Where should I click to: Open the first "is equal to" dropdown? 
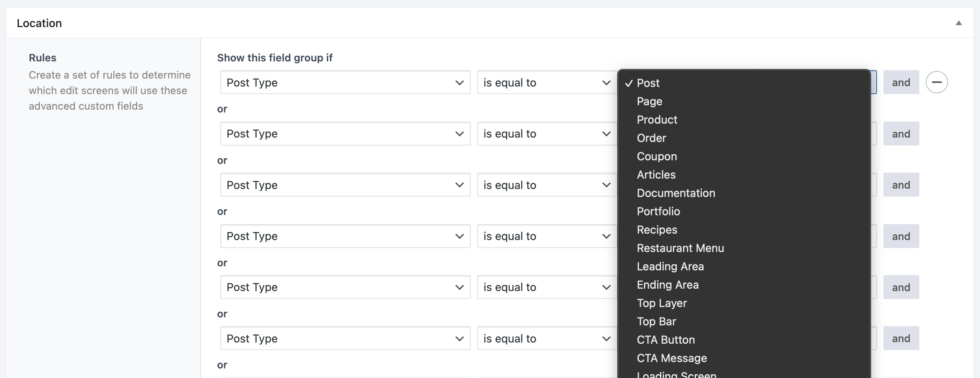click(545, 83)
